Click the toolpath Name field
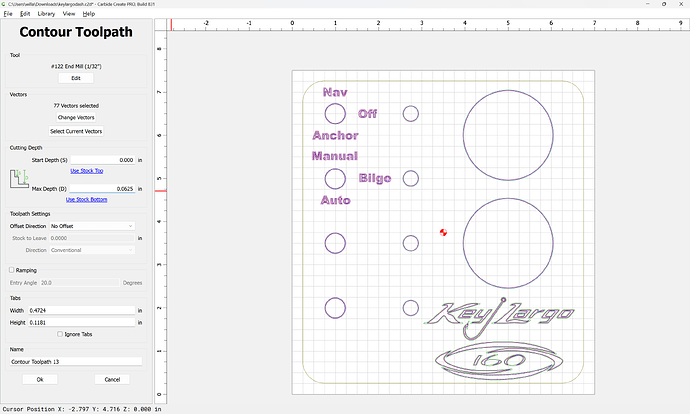The width and height of the screenshot is (690, 414). (x=76, y=362)
